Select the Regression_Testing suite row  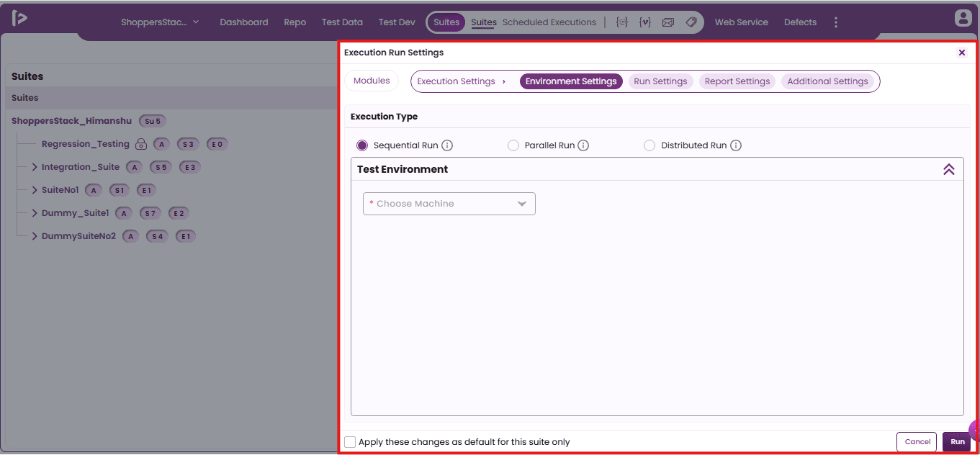click(x=86, y=144)
